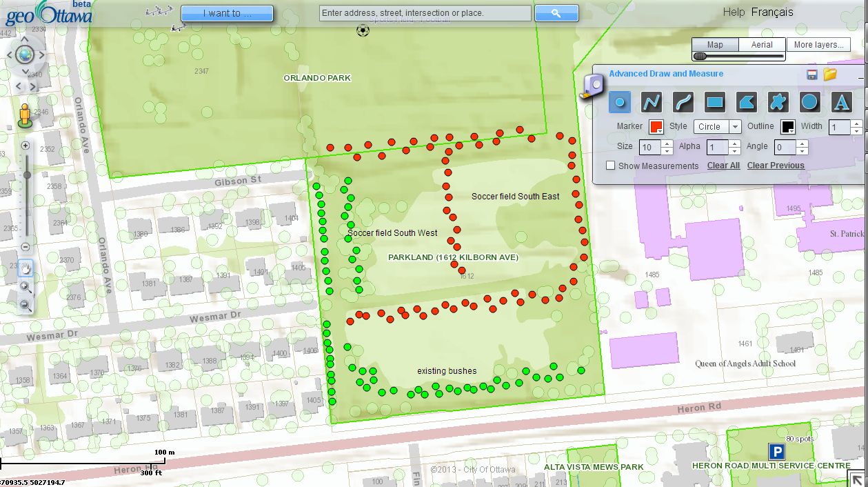Open the red marker color swatch
Image resolution: width=868 pixels, height=487 pixels.
coord(656,127)
